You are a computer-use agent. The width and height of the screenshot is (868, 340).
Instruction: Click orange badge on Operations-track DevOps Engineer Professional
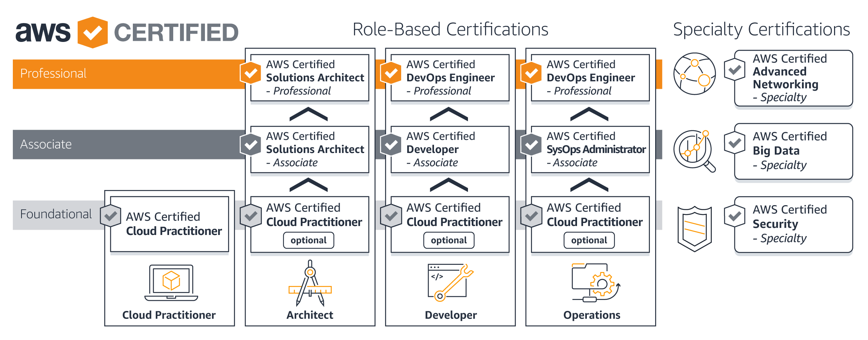pyautogui.click(x=531, y=73)
